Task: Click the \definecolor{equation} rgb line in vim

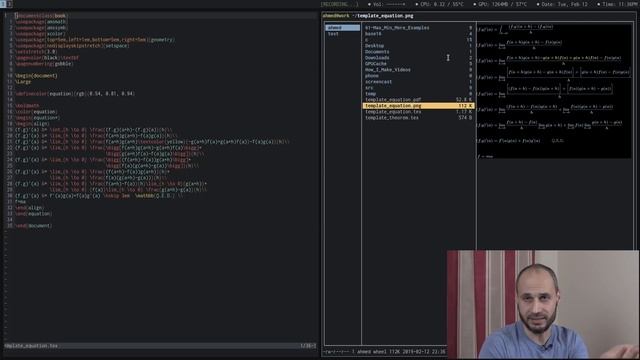Action: click(x=75, y=93)
